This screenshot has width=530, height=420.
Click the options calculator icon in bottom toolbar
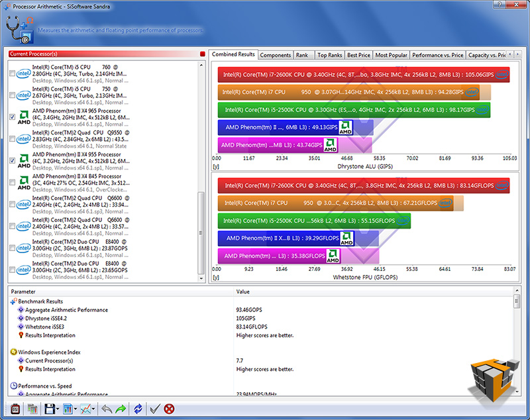coord(15,409)
